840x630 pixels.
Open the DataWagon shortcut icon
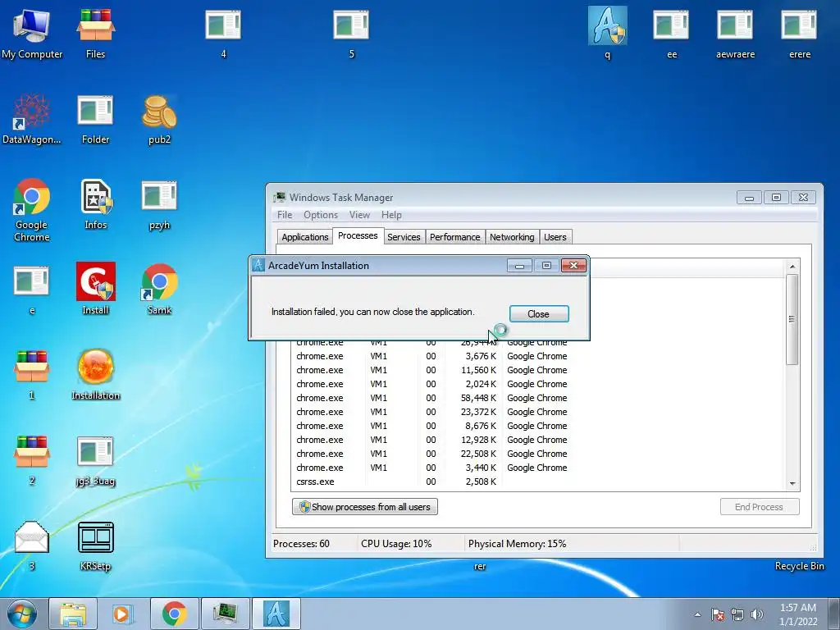32,119
